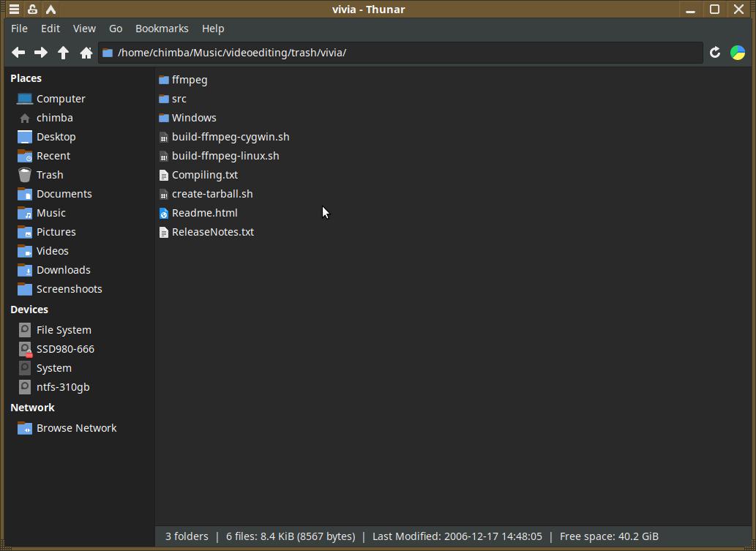Select the ffmpeg folder
The width and height of the screenshot is (756, 551).
pyautogui.click(x=189, y=80)
